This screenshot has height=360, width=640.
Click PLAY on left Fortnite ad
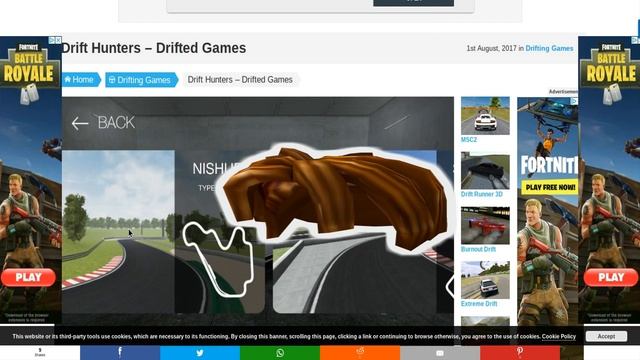(x=28, y=278)
